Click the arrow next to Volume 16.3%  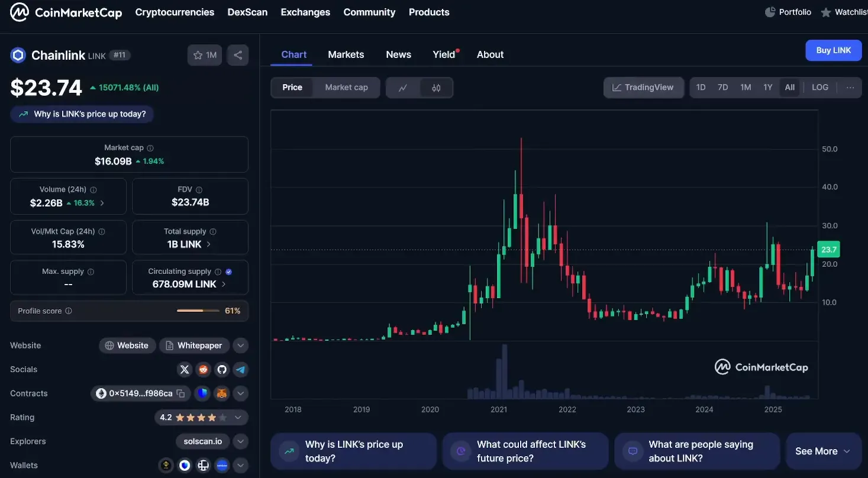point(102,203)
